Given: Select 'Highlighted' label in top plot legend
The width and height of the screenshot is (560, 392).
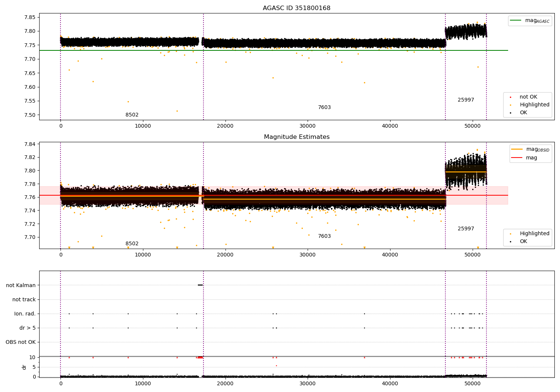Looking at the screenshot, I should click(535, 105).
